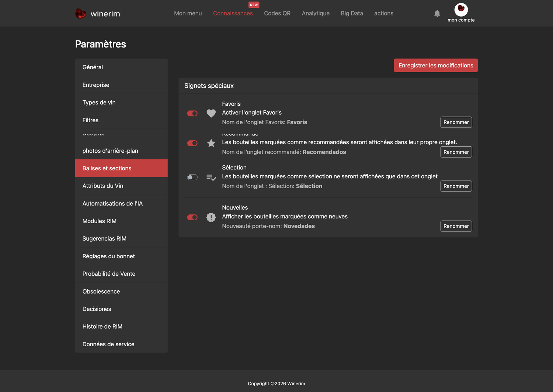
Task: Open the Big Data menu item
Action: pyautogui.click(x=352, y=13)
